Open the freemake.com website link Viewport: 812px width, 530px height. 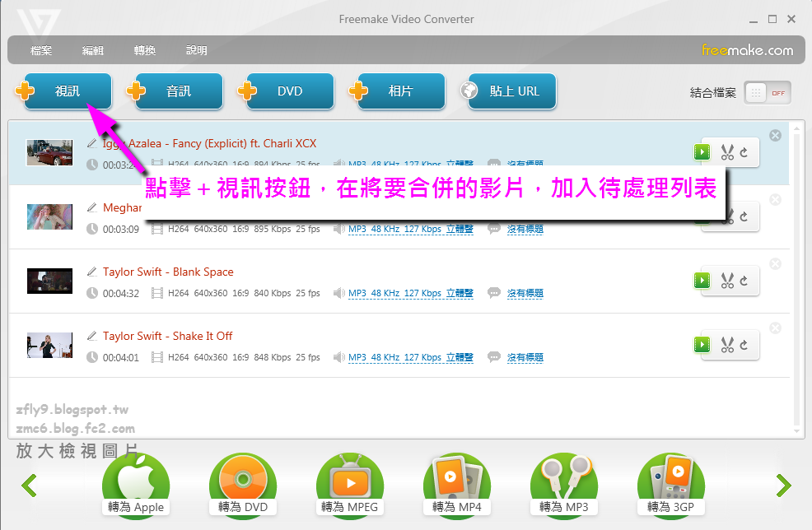click(747, 50)
